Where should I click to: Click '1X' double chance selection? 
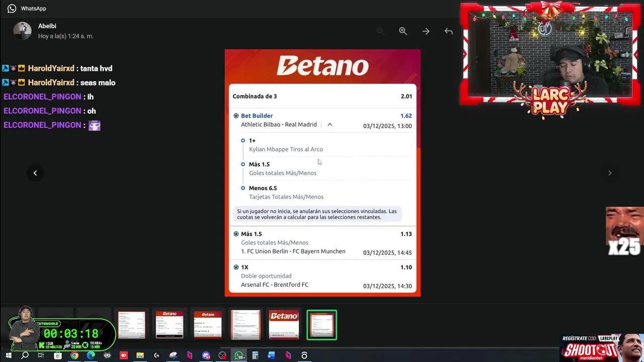pos(245,267)
